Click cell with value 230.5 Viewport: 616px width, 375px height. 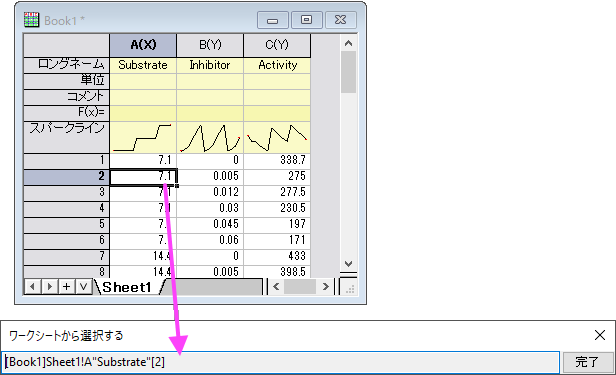[x=277, y=209]
